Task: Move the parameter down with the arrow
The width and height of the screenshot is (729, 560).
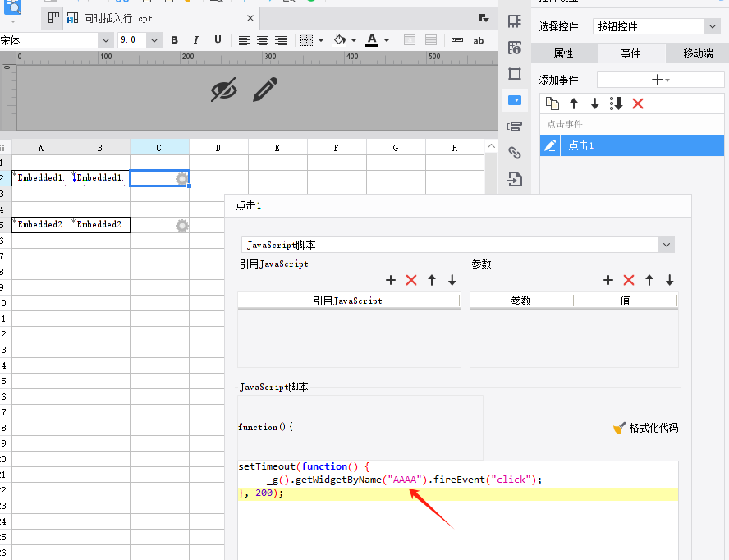Action: click(x=670, y=281)
